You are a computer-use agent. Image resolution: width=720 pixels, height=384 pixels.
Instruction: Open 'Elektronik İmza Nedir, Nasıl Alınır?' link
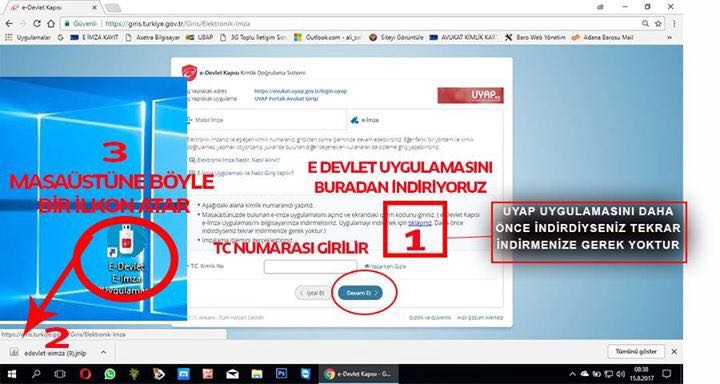click(x=238, y=160)
